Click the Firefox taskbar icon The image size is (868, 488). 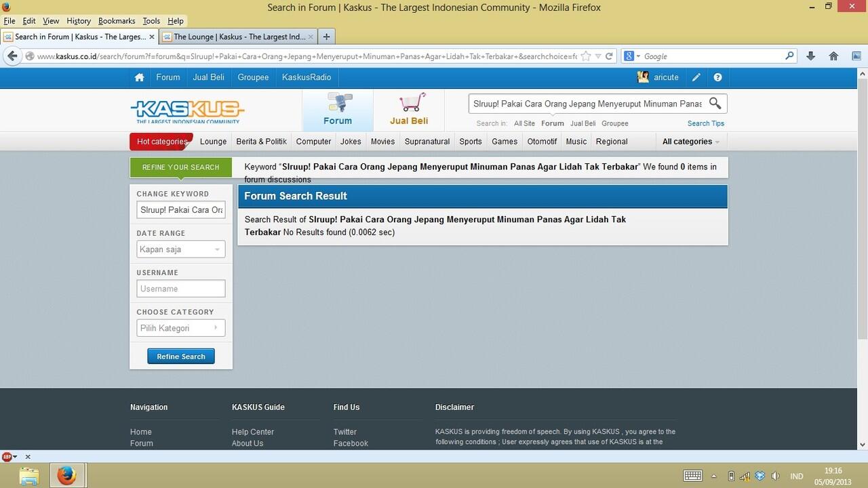point(66,476)
